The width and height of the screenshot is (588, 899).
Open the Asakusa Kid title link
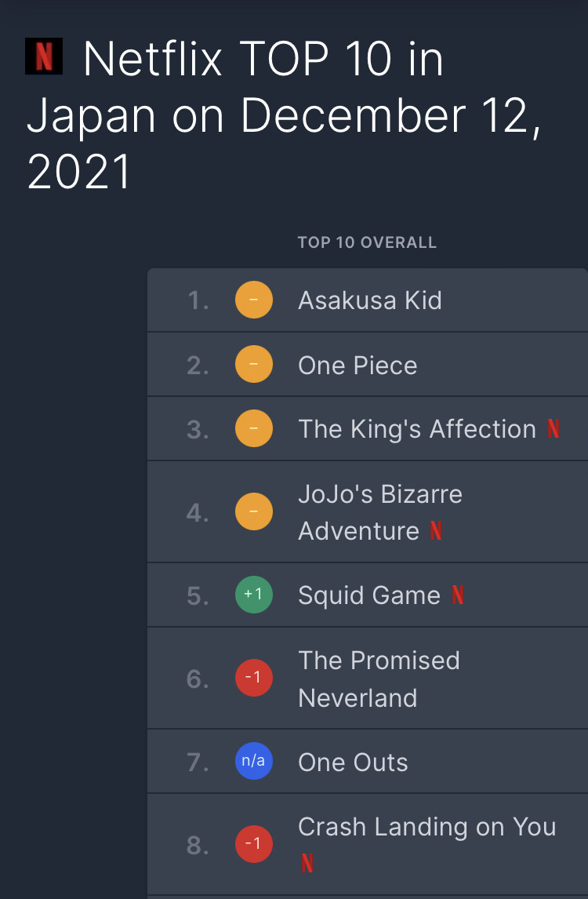point(370,300)
